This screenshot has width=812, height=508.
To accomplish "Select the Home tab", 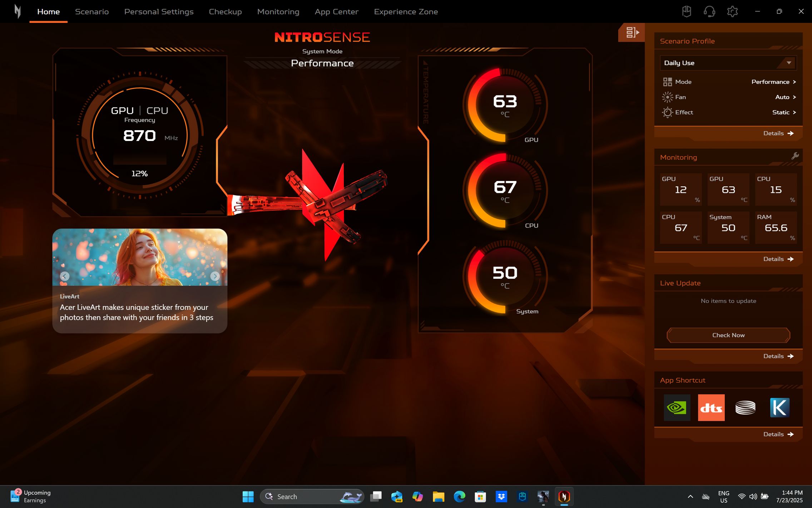I will pyautogui.click(x=48, y=12).
